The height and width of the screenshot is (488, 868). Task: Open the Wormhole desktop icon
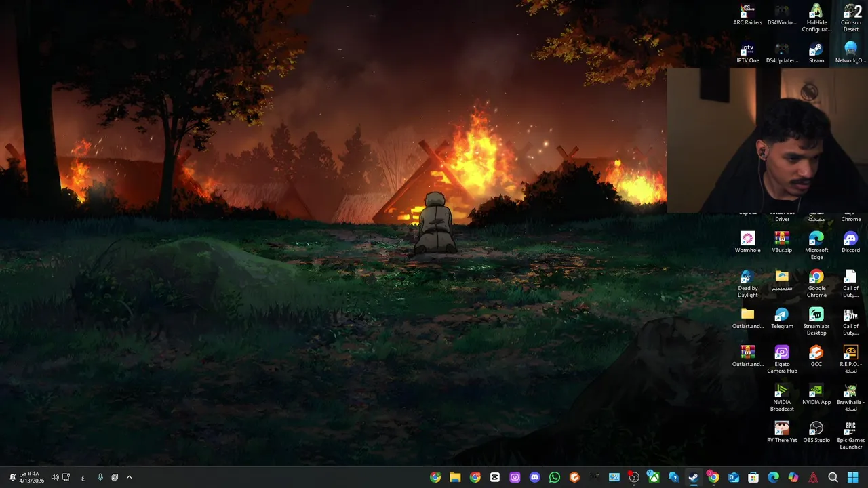(x=747, y=243)
